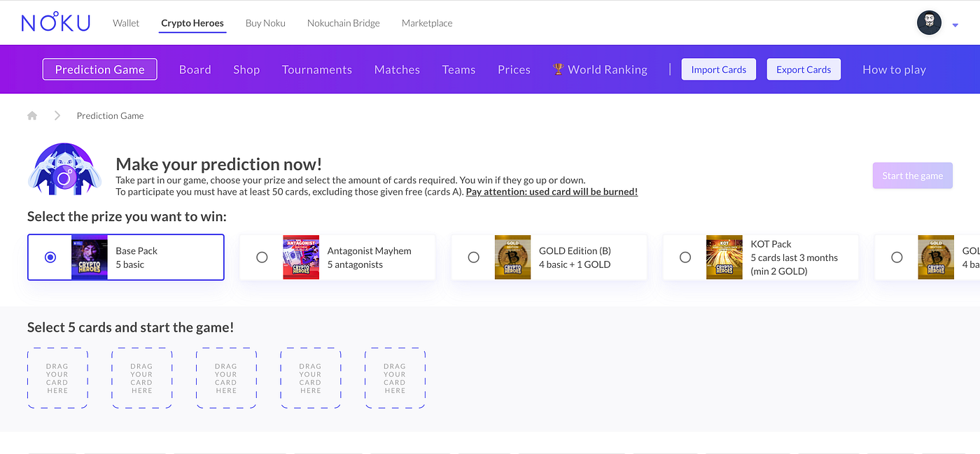Image resolution: width=980 pixels, height=454 pixels.
Task: Open How to play
Action: click(894, 69)
